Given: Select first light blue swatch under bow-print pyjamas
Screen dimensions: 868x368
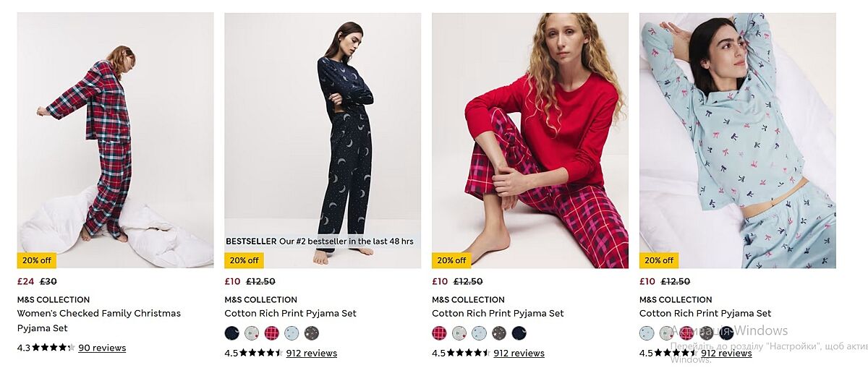Looking at the screenshot, I should (x=647, y=333).
